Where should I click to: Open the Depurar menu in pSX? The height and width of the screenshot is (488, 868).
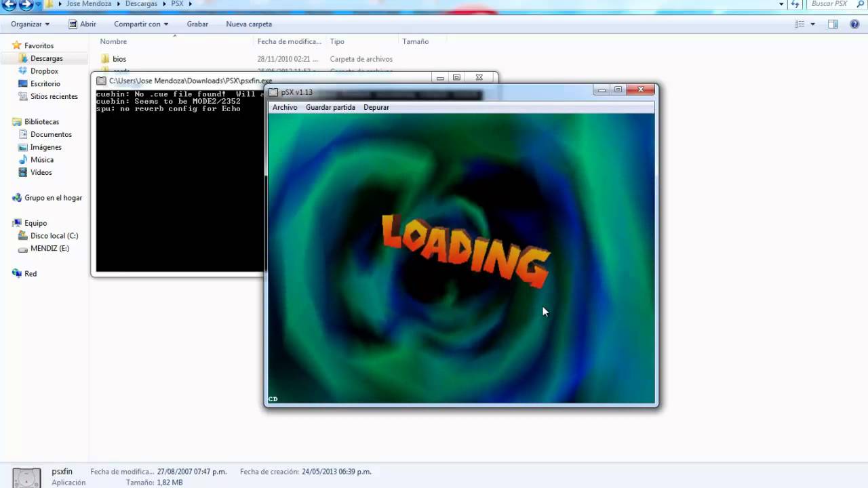[x=376, y=107]
